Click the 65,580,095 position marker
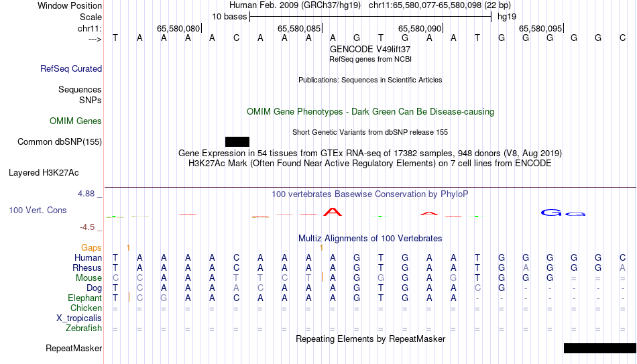The height and width of the screenshot is (364, 637). point(540,28)
